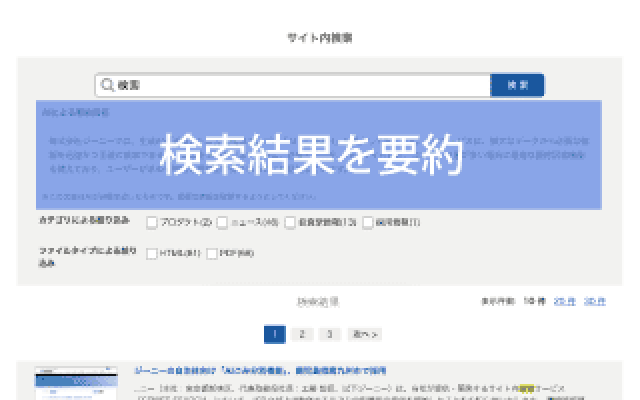This screenshot has width=640, height=400.
Task: Enable the PDF file type filter
Action: click(x=212, y=253)
